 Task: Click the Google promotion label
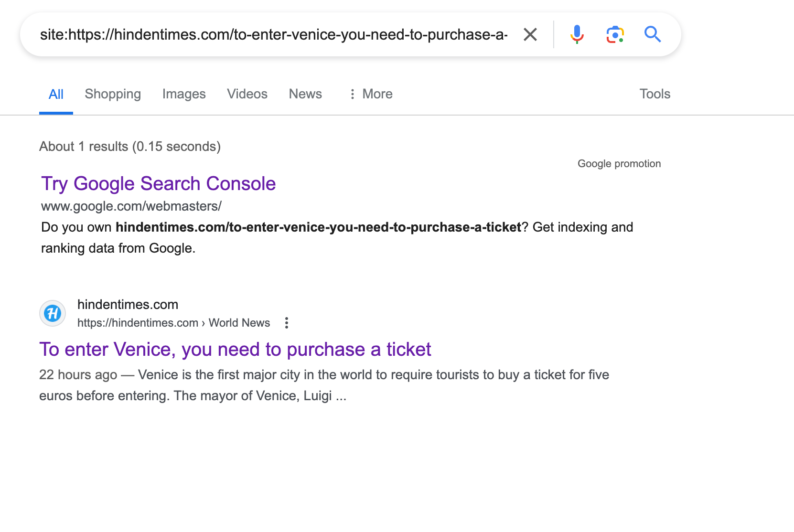tap(619, 164)
